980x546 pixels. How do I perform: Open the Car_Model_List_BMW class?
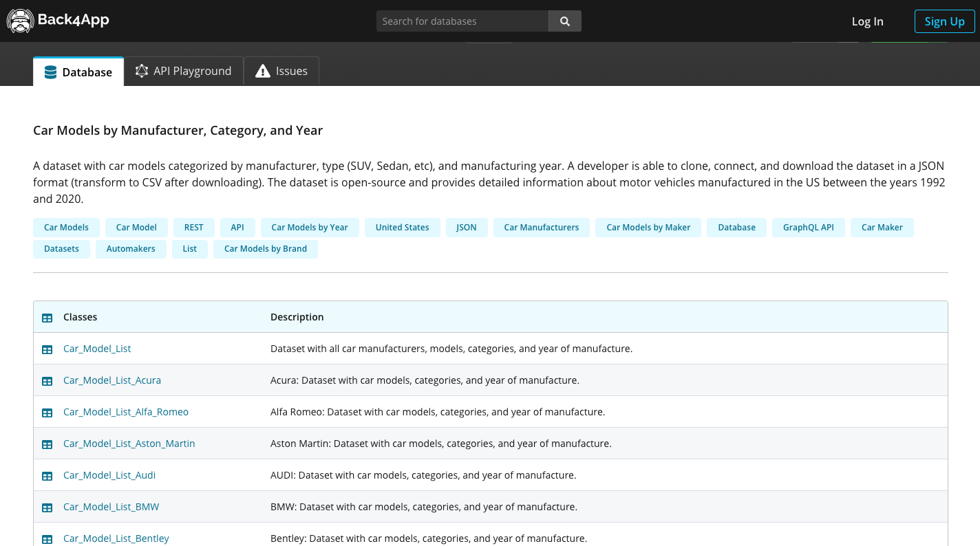coord(111,507)
